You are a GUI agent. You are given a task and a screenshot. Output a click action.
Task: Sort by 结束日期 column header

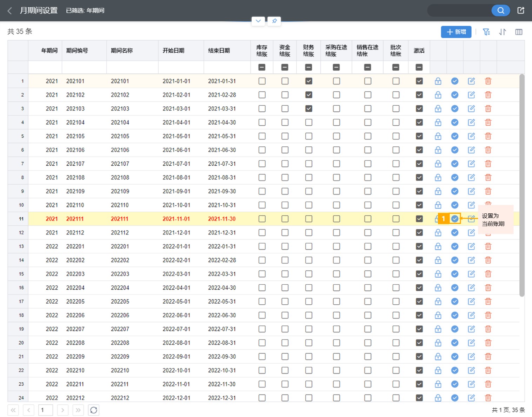(219, 51)
